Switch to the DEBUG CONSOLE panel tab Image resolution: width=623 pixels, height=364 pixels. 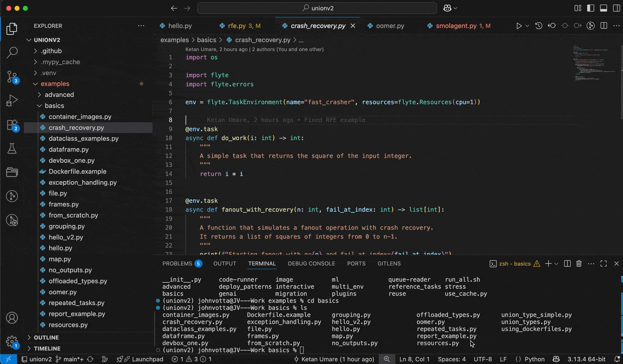(311, 264)
